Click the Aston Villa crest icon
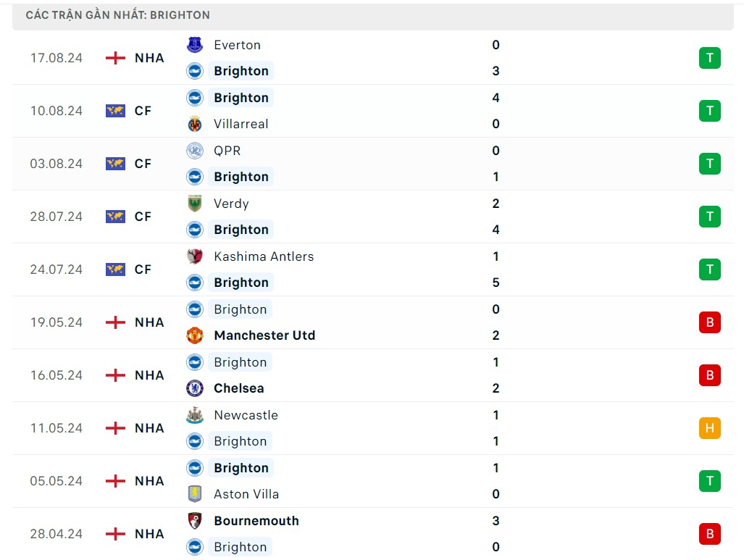The height and width of the screenshot is (560, 744). 195,494
